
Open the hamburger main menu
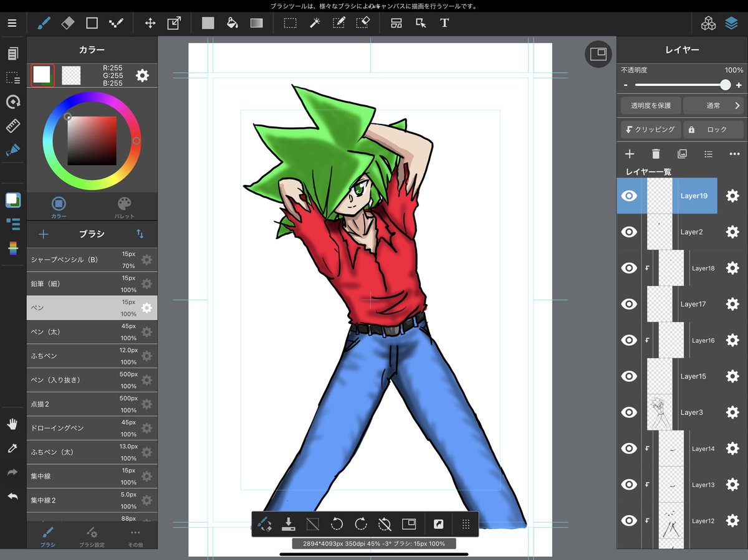click(12, 23)
